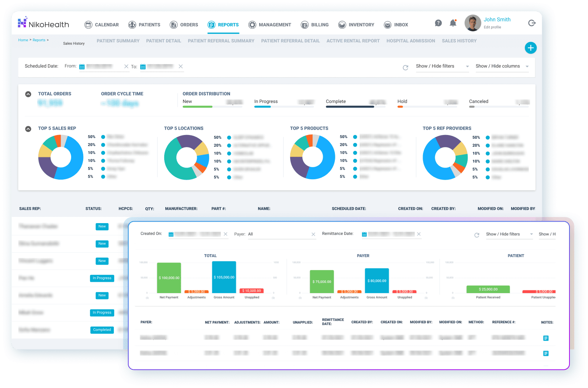The image size is (588, 388).
Task: Open note icon on first payer row
Action: [546, 338]
